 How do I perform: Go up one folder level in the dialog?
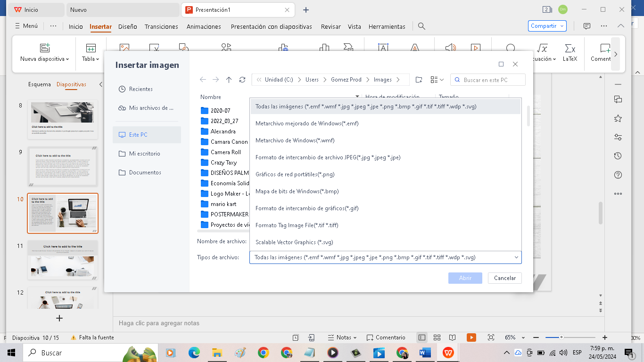229,80
